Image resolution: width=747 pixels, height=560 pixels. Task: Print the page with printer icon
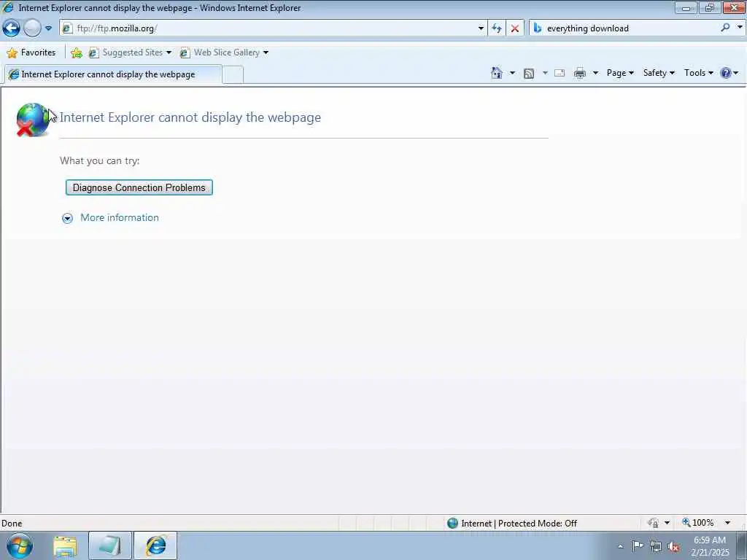click(580, 74)
